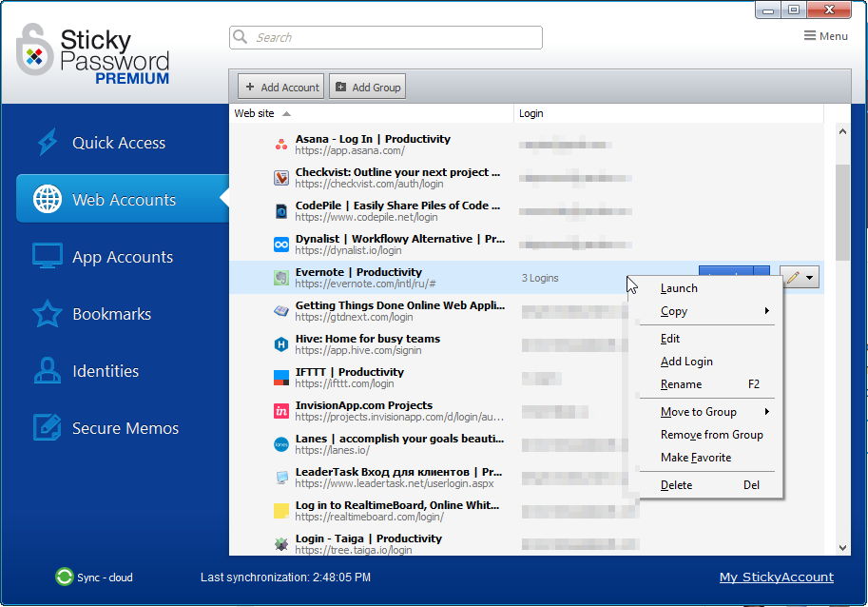Select the InvisionApp.com Projects title

(x=364, y=405)
